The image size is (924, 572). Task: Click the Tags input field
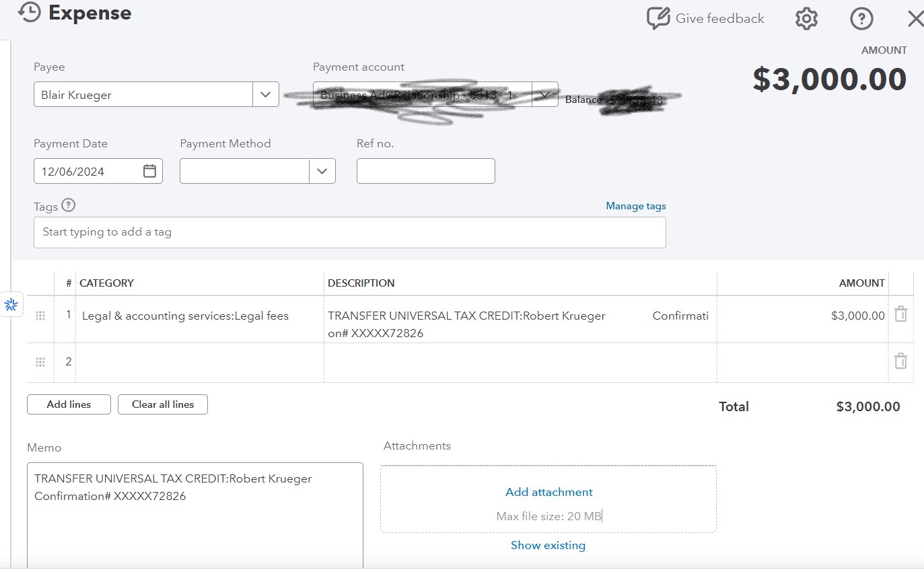(x=350, y=232)
